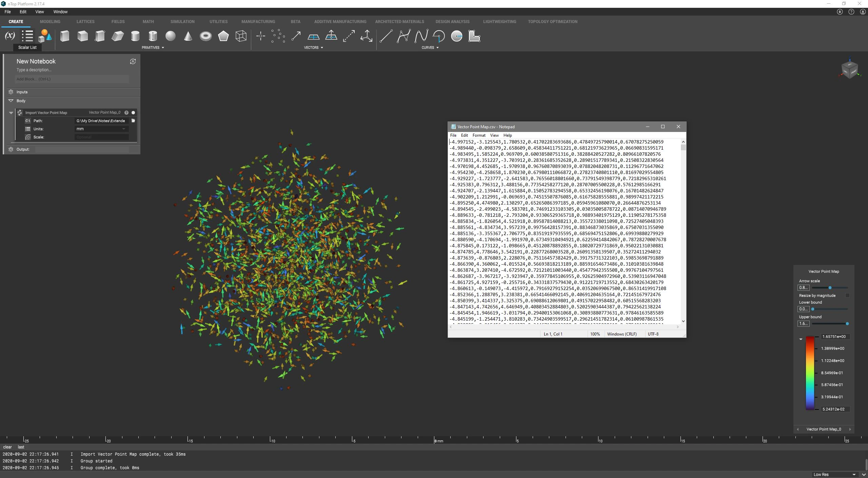
Task: Enable the Resize by magnitude checkbox
Action: pyautogui.click(x=847, y=295)
